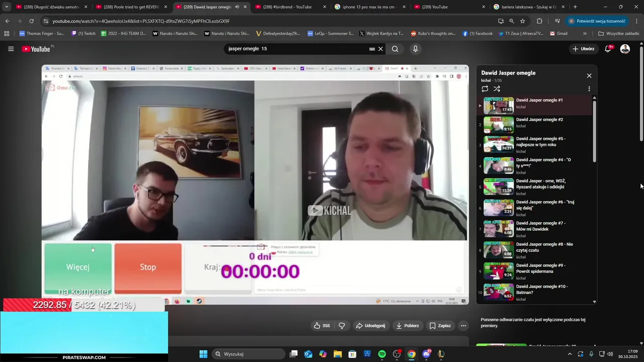Bookmark this page with star icon
This screenshot has height=362, width=644.
(x=523, y=21)
